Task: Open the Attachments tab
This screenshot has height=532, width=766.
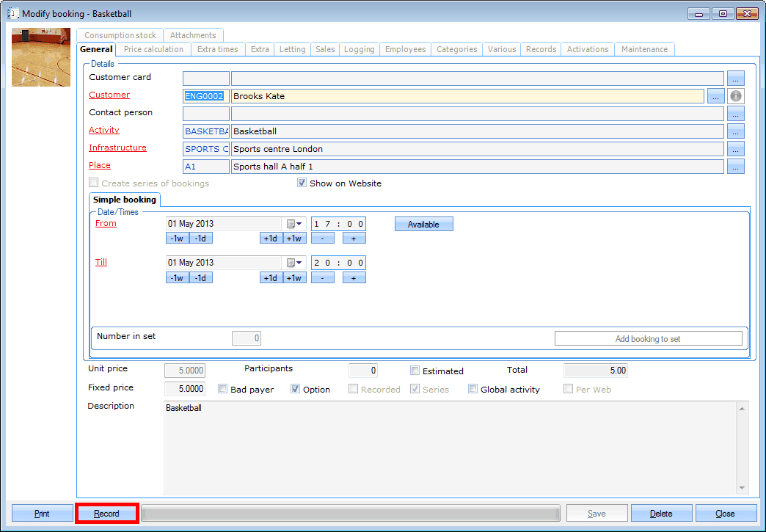Action: pos(193,34)
